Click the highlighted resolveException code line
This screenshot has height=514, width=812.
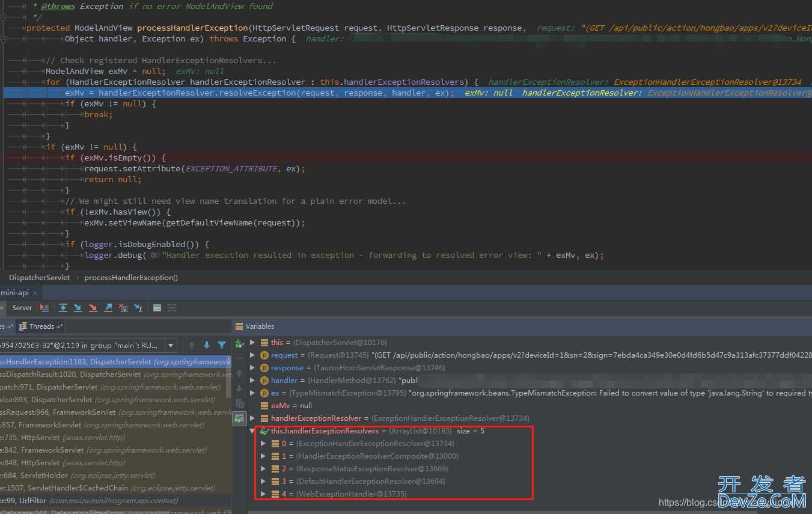[408, 93]
